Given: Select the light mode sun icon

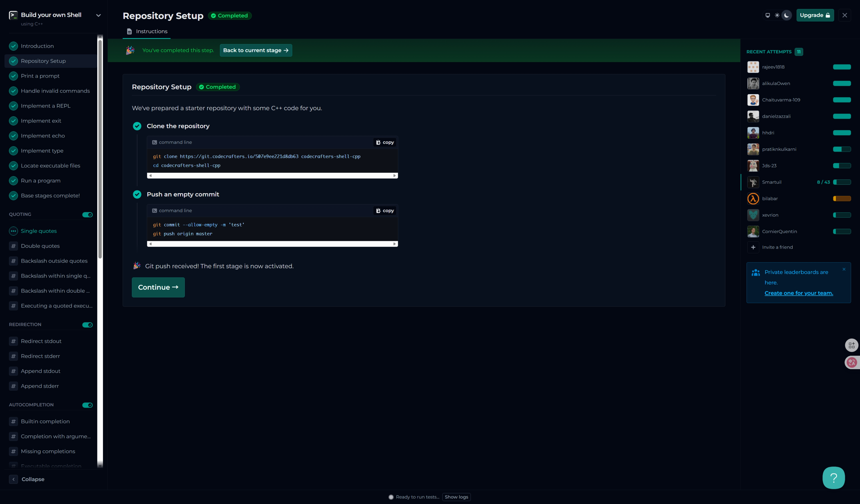Looking at the screenshot, I should click(x=777, y=15).
